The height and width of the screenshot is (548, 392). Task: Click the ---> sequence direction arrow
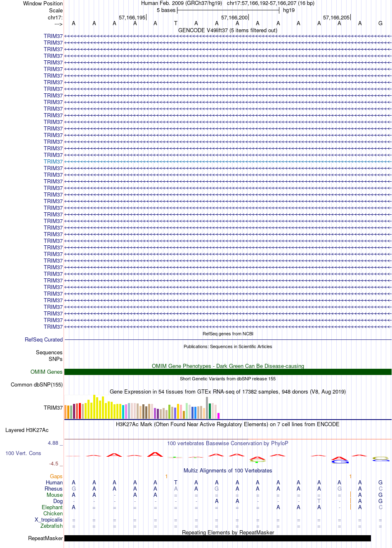click(x=58, y=24)
